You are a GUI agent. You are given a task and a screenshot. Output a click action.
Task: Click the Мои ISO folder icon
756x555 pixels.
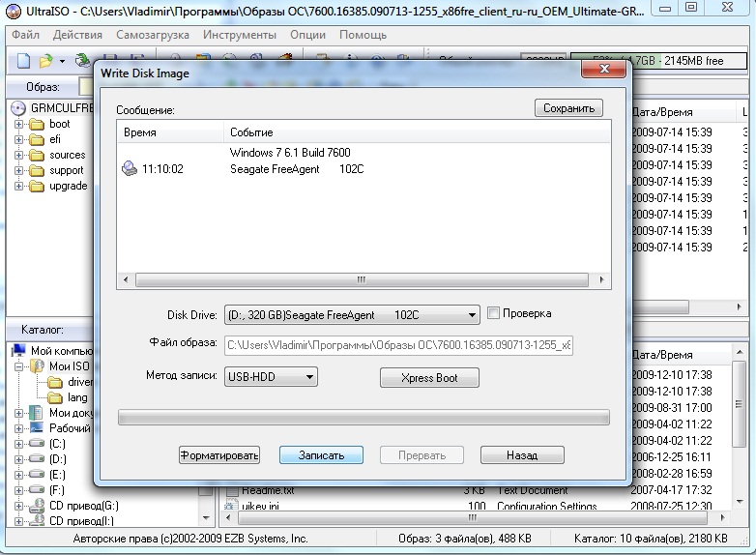[x=37, y=366]
